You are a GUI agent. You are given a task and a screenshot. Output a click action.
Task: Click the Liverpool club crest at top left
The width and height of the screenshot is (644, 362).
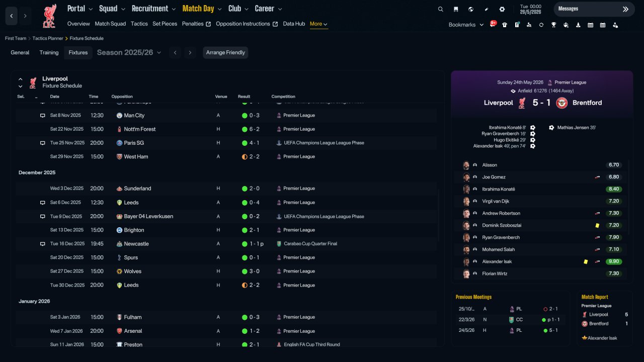coord(49,16)
